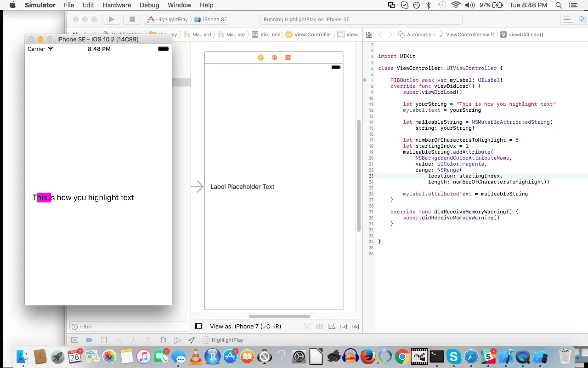The height and width of the screenshot is (368, 588).
Task: Open the Debug Memory Graph icon
Action: click(x=177, y=340)
